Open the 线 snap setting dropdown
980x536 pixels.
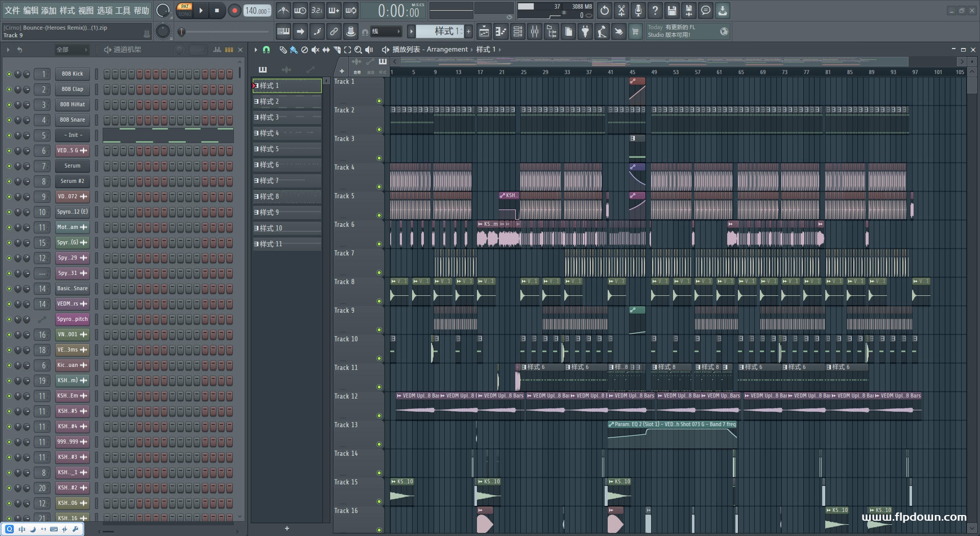(386, 32)
